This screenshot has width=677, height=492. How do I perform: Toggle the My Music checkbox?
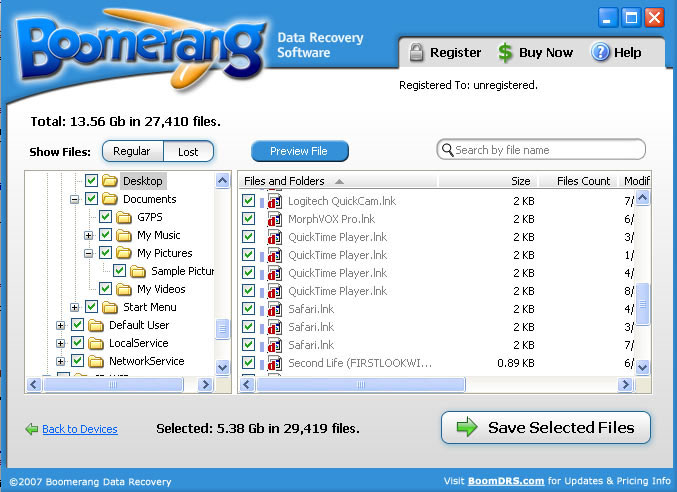click(105, 235)
